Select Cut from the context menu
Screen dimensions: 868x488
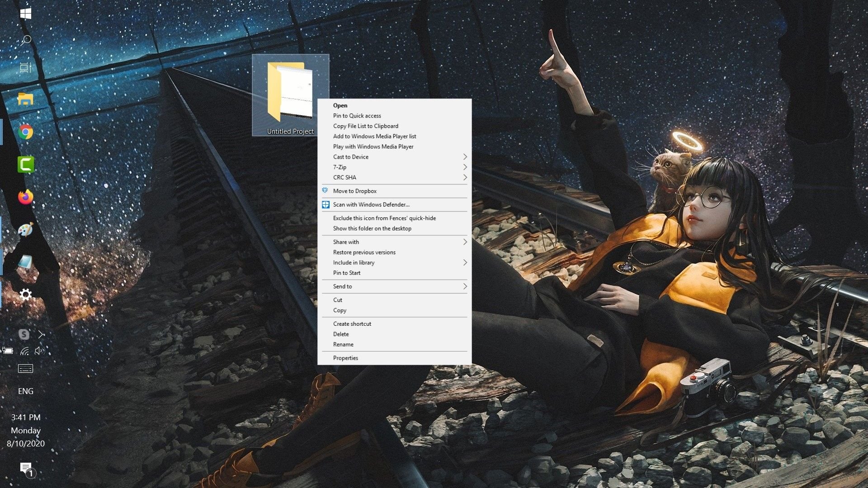tap(395, 300)
